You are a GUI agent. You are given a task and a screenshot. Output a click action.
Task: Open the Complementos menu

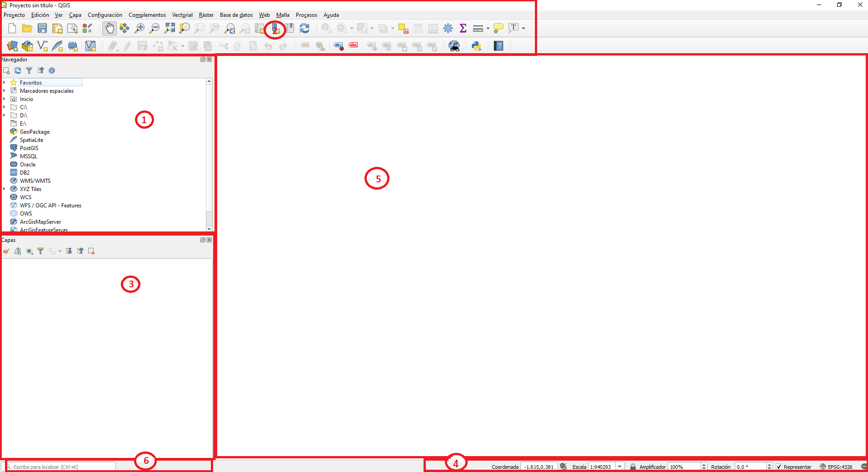147,15
